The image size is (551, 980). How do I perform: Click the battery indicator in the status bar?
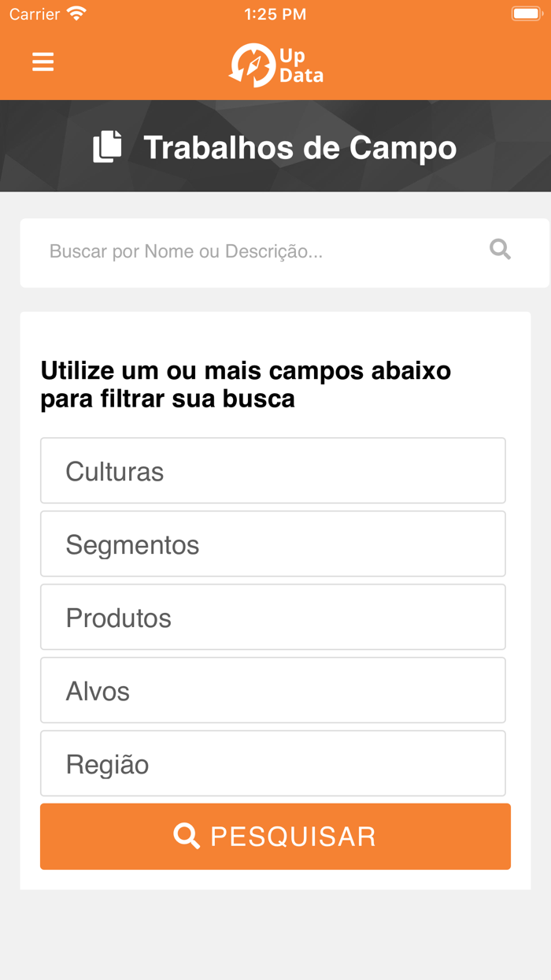tap(525, 13)
